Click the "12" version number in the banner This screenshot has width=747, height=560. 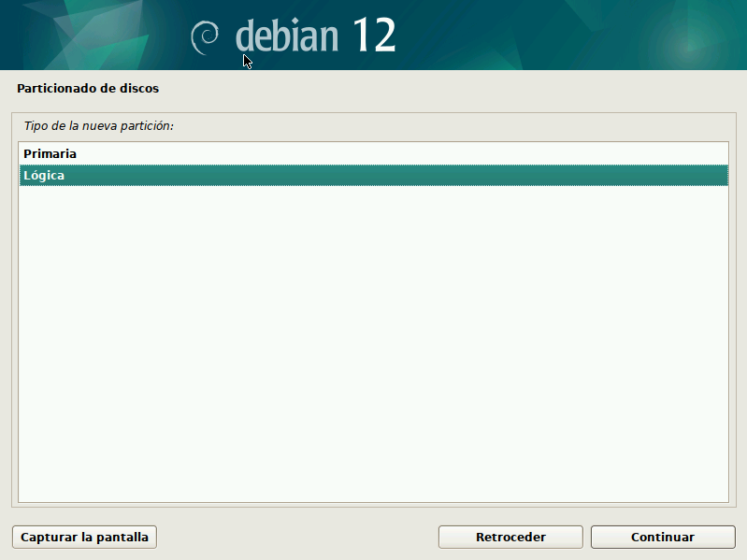(x=374, y=36)
